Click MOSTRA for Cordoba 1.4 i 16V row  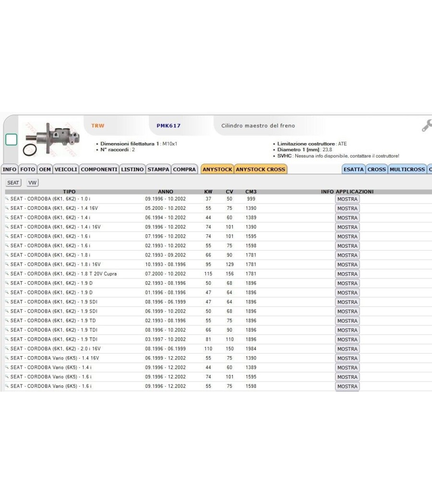tap(347, 227)
